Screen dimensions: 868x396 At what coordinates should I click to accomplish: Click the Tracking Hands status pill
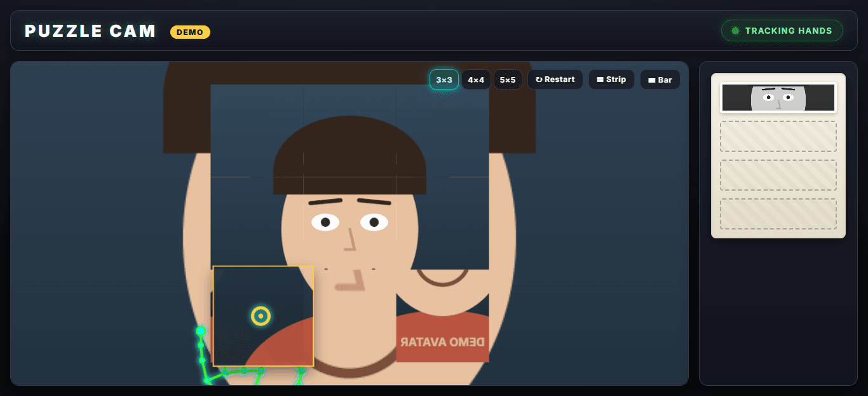pyautogui.click(x=782, y=31)
